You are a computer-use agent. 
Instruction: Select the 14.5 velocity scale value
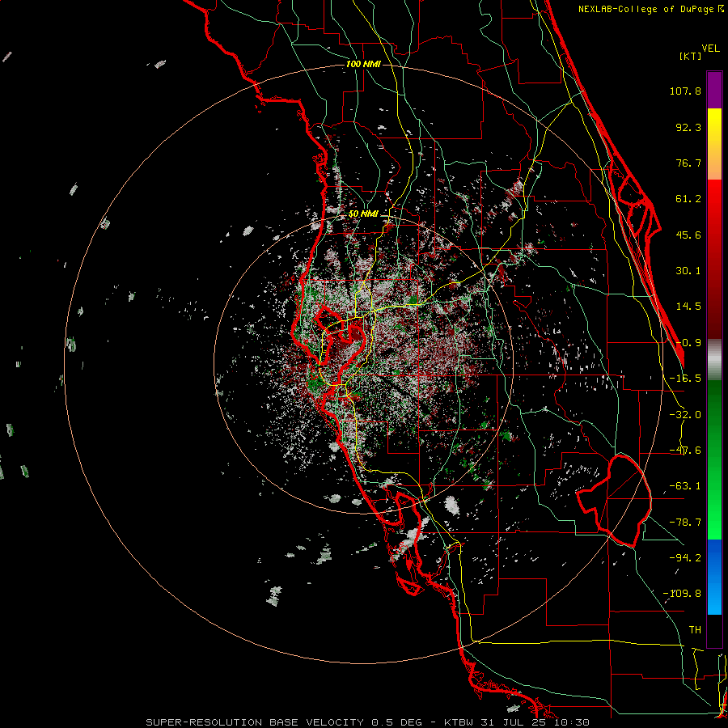[688, 307]
